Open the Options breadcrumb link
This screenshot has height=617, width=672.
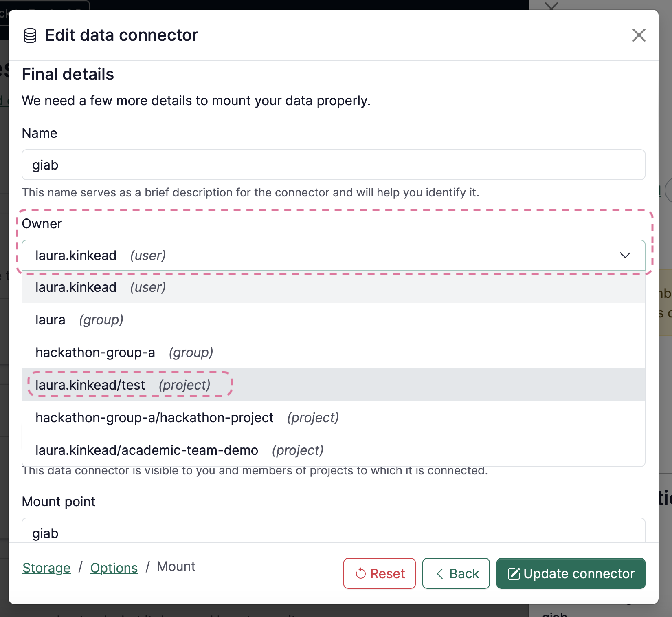pyautogui.click(x=114, y=568)
